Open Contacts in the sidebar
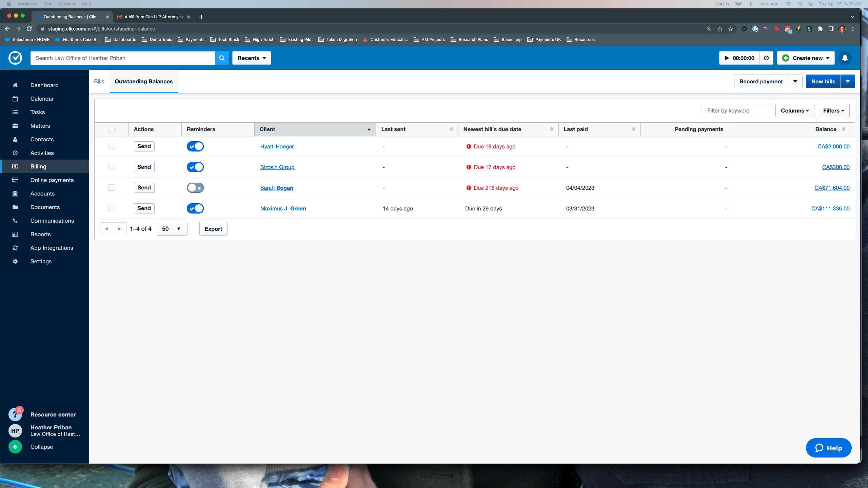868x488 pixels. [44, 139]
